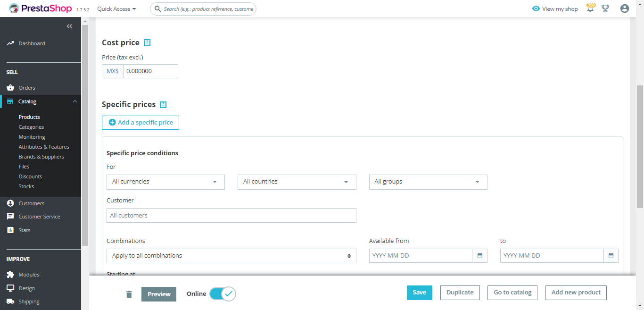The width and height of the screenshot is (644, 310).
Task: Click the sidebar vertical scrollbar
Action: point(85,134)
